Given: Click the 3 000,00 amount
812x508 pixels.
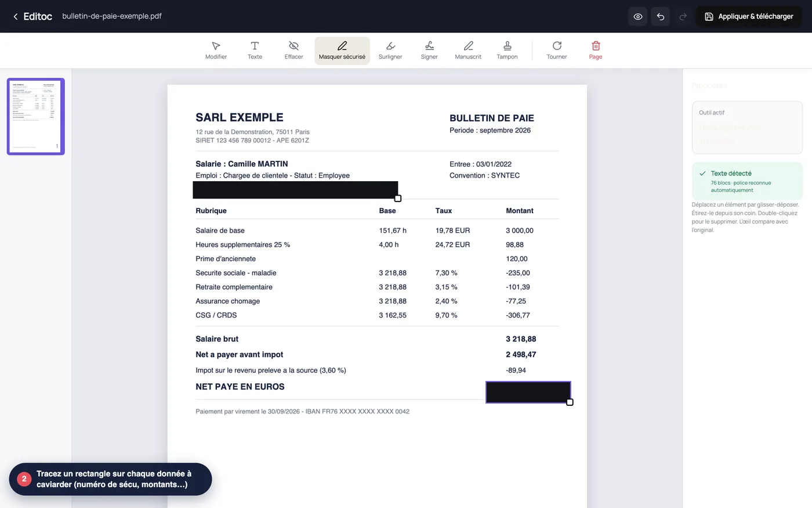Looking at the screenshot, I should (520, 230).
